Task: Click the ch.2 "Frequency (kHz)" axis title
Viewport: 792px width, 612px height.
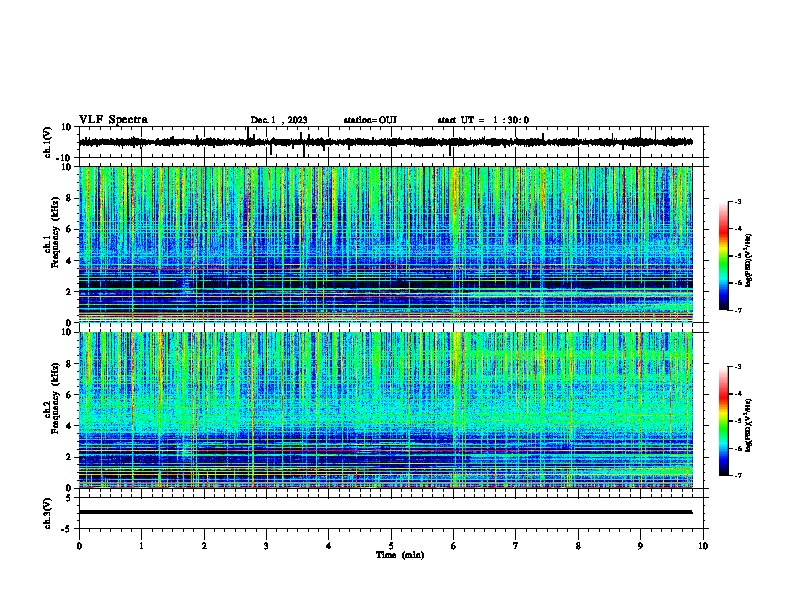Action: pyautogui.click(x=55, y=398)
